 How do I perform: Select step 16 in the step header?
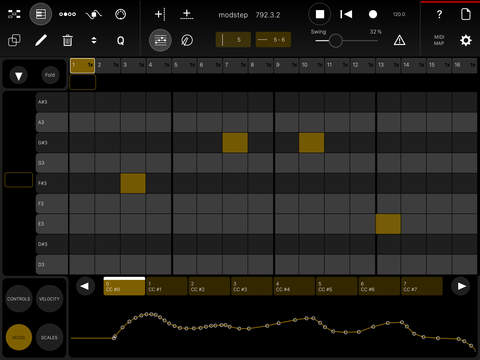465,65
